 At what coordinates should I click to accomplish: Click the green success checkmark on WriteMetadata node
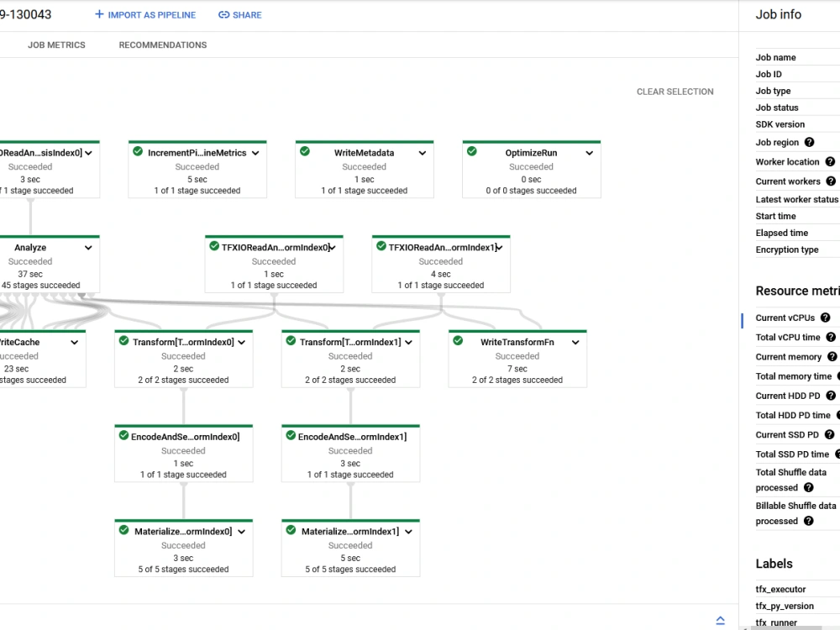tap(305, 152)
